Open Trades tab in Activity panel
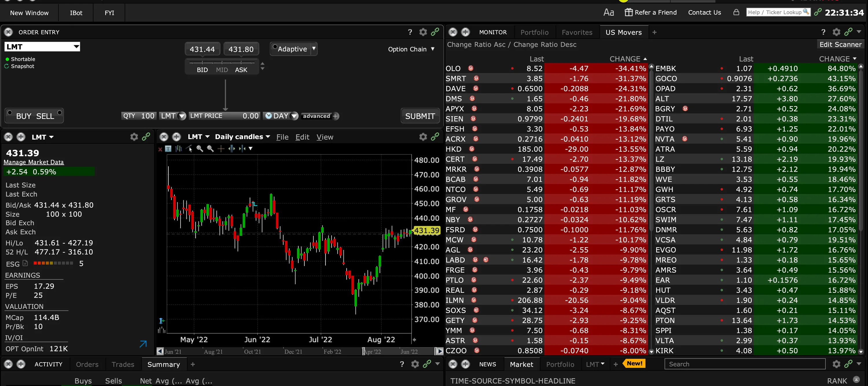This screenshot has width=868, height=386. click(x=123, y=364)
